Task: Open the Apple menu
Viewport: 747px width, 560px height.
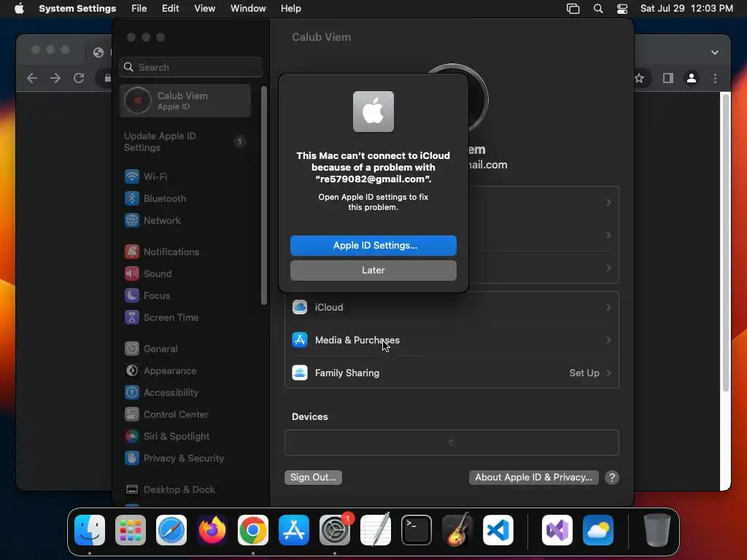Action: click(x=19, y=9)
